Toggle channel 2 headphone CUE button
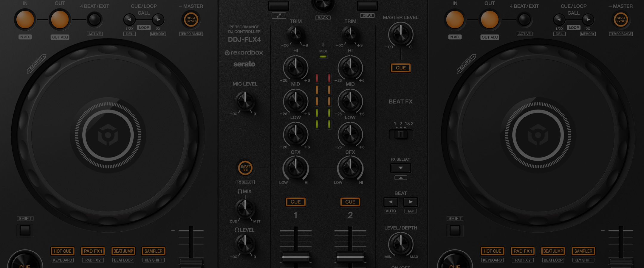The width and height of the screenshot is (644, 268). coord(350,202)
